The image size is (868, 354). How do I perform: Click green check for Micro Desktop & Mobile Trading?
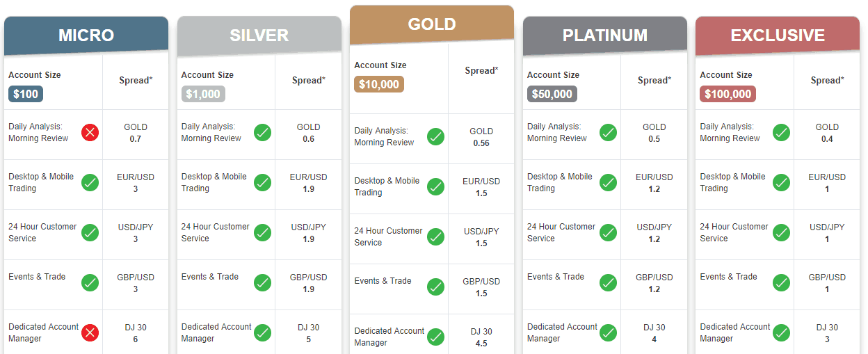(90, 182)
